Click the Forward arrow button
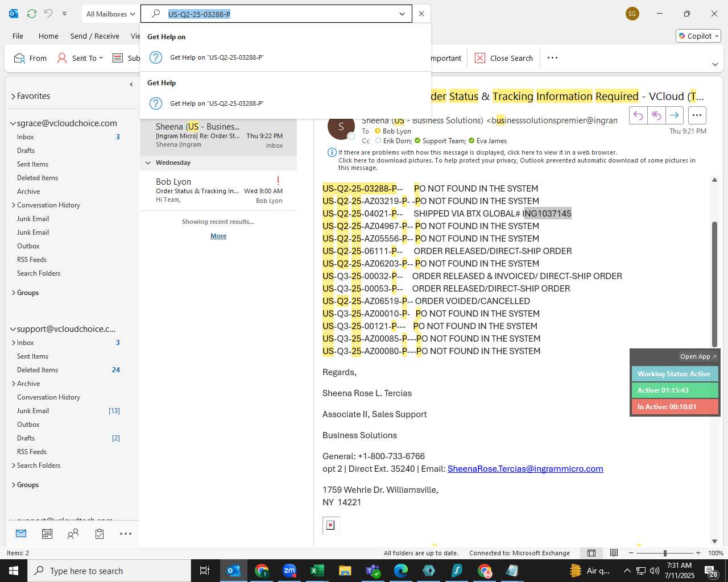The height and width of the screenshot is (582, 728). [675, 115]
